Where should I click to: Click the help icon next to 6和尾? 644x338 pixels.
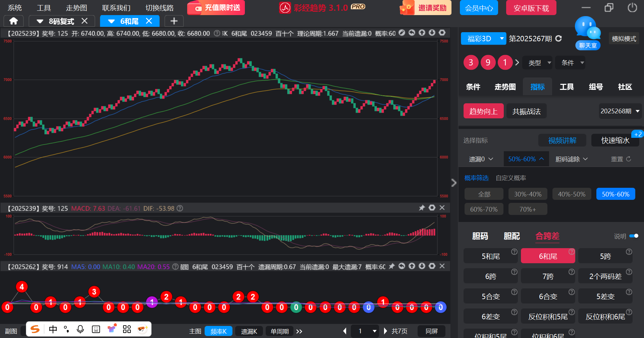click(572, 251)
